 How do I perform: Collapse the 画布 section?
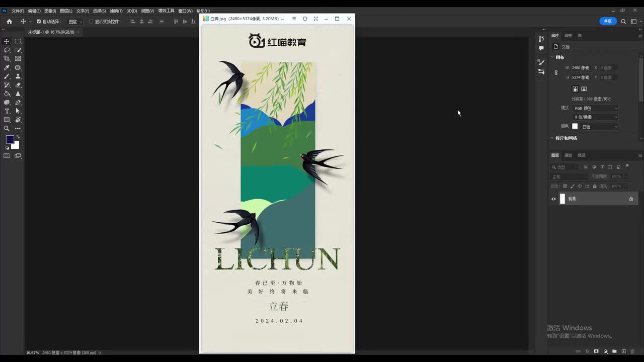click(x=552, y=57)
